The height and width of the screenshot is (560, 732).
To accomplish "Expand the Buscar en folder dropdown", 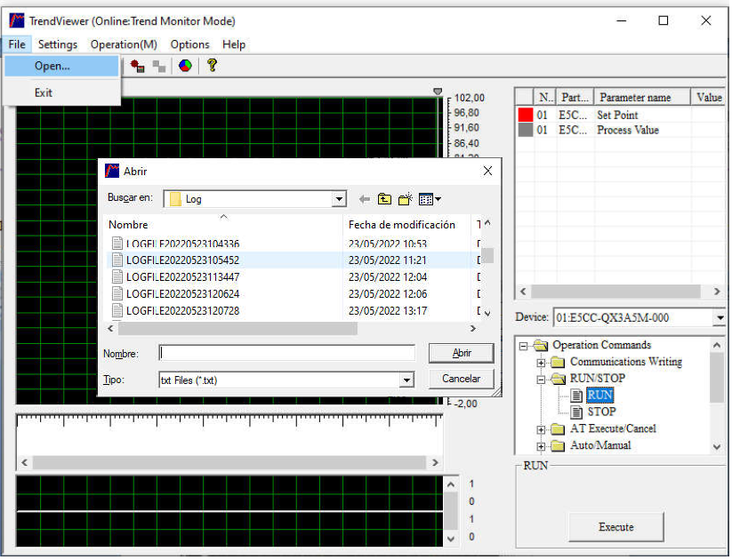I will pyautogui.click(x=340, y=200).
